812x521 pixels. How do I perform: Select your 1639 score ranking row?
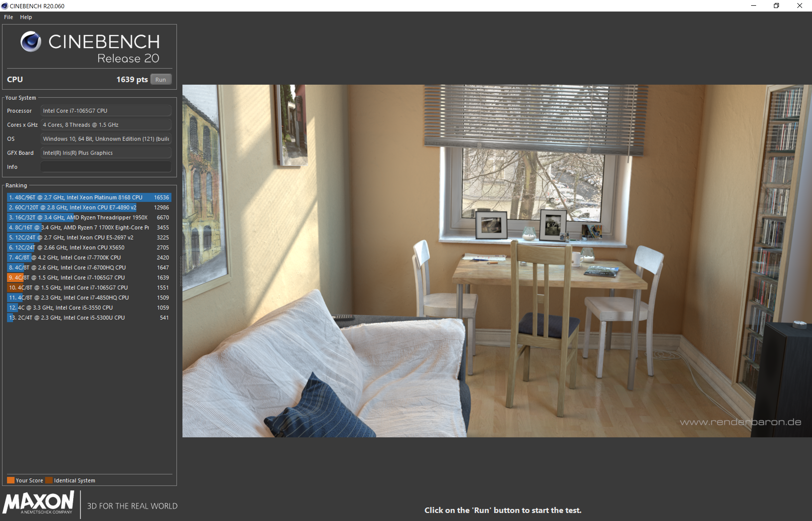coord(89,278)
